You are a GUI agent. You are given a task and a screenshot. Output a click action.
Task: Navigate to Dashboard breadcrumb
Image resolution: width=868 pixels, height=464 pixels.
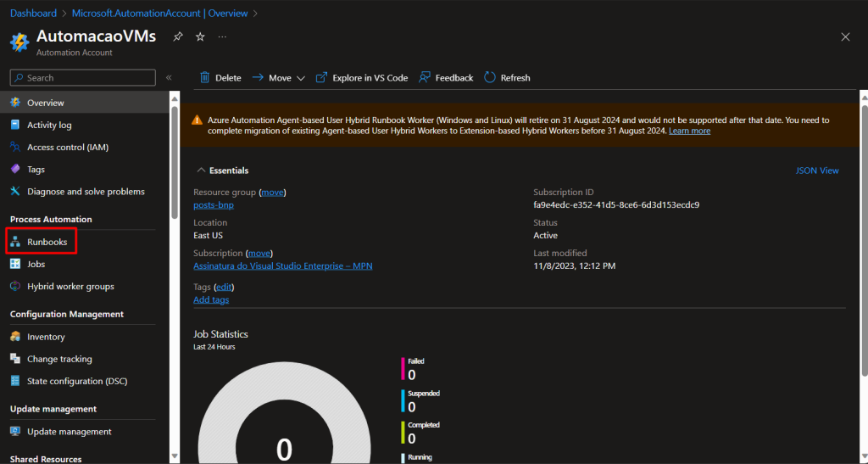(x=33, y=13)
